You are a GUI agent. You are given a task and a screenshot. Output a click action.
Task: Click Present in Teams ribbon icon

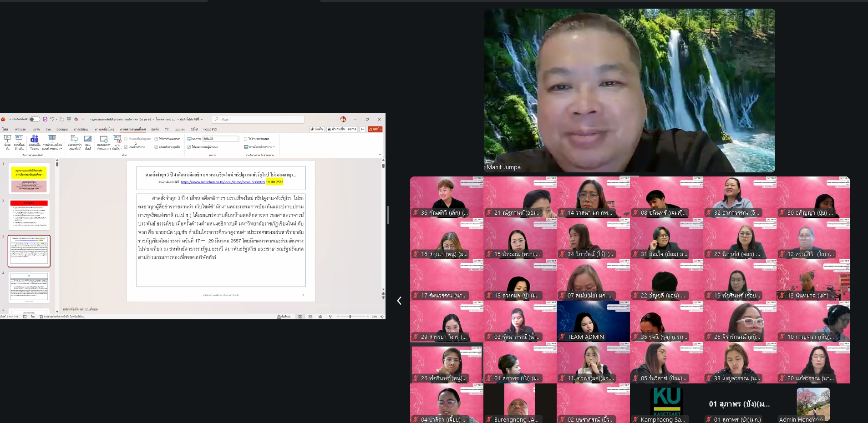click(x=34, y=141)
